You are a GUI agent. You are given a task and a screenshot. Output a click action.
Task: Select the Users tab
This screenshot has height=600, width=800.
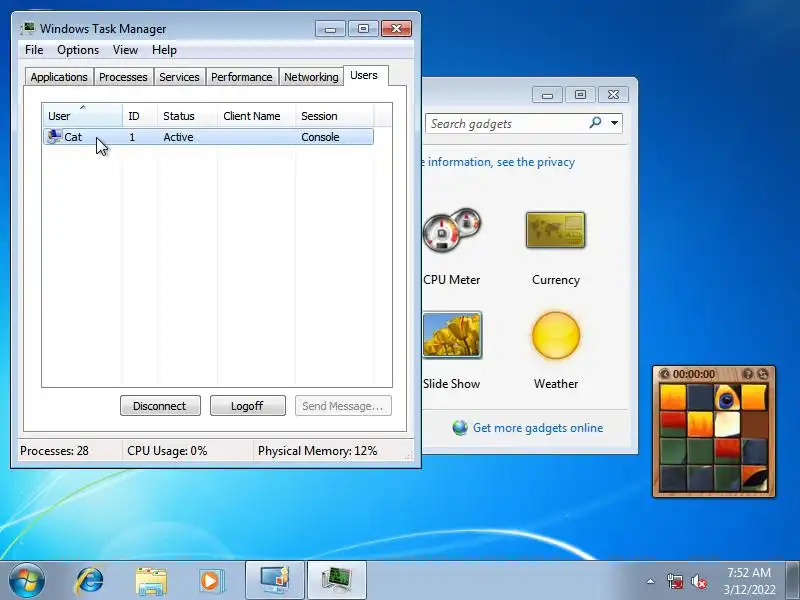point(364,75)
